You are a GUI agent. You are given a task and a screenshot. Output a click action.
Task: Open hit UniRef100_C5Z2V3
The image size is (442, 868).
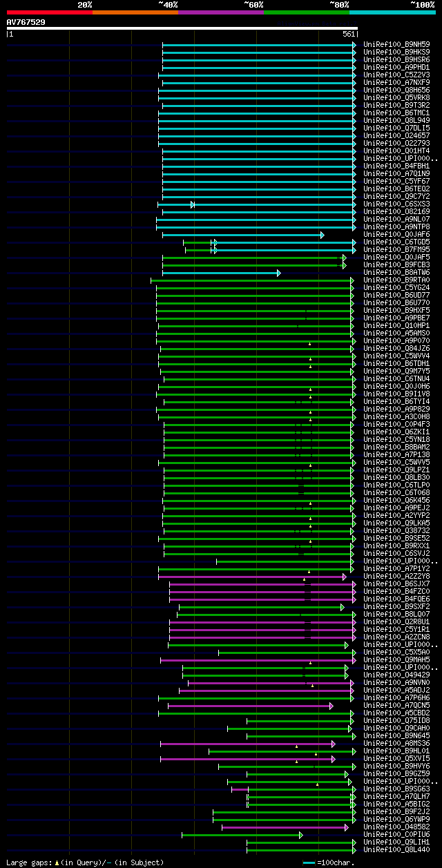click(x=396, y=75)
